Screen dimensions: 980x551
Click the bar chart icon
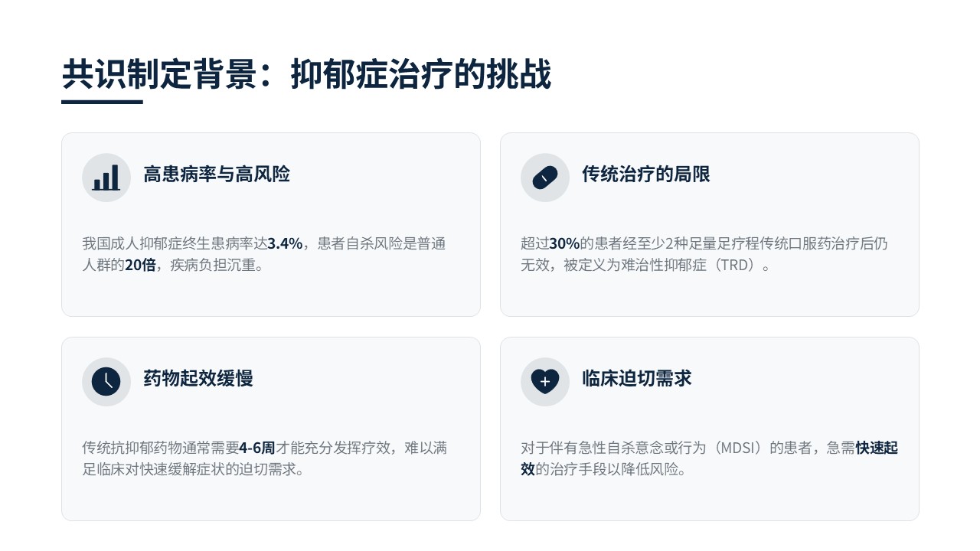106,178
